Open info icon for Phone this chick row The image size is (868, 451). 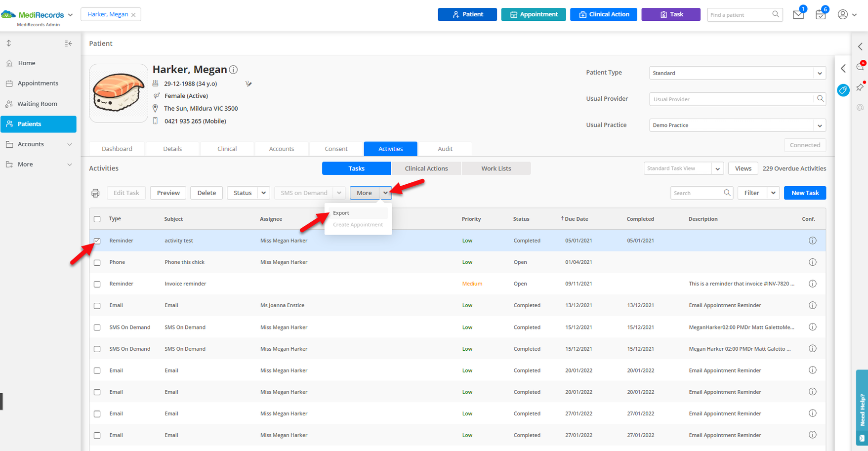812,262
